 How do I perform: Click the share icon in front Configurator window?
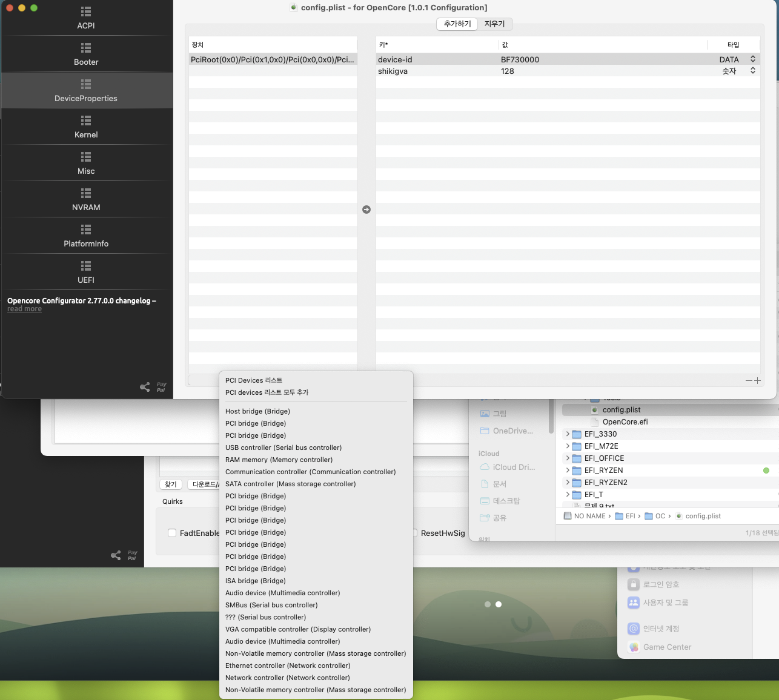click(x=145, y=387)
